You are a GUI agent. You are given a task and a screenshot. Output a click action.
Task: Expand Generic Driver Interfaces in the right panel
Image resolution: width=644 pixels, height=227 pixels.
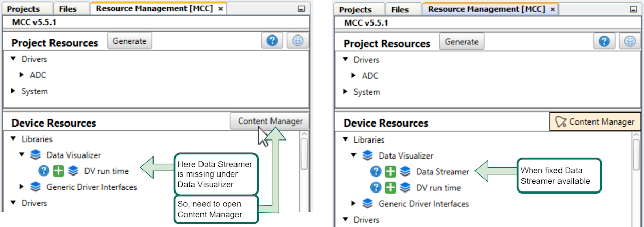(x=354, y=204)
